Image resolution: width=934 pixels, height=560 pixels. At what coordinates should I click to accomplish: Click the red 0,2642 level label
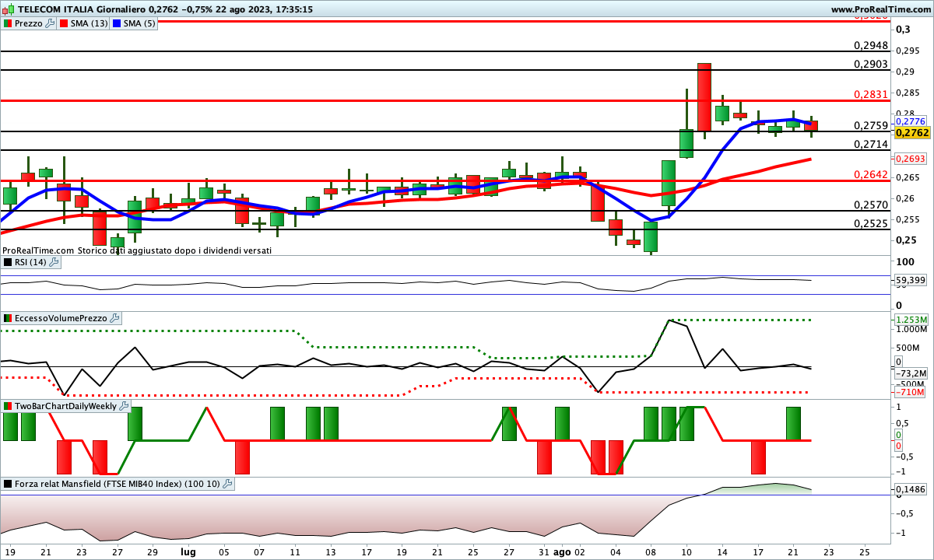[x=871, y=174]
